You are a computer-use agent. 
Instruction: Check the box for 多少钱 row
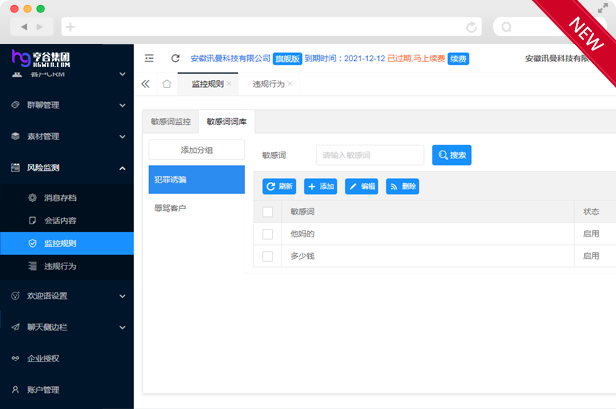tap(267, 256)
